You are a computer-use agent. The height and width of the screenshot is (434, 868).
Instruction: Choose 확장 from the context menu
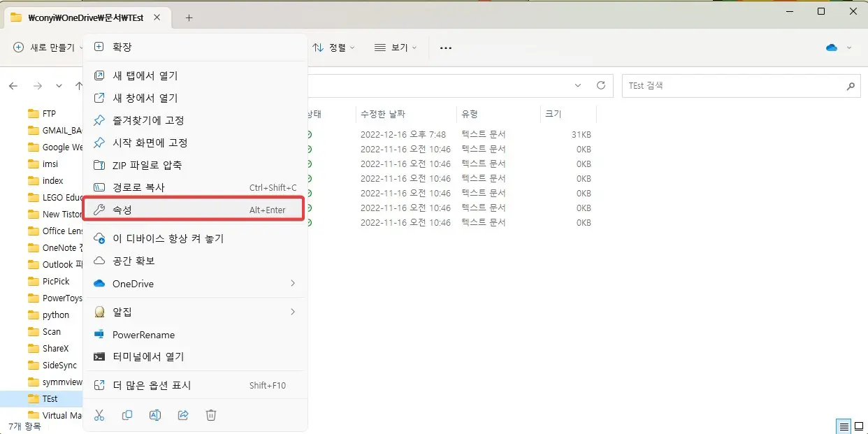(x=195, y=47)
